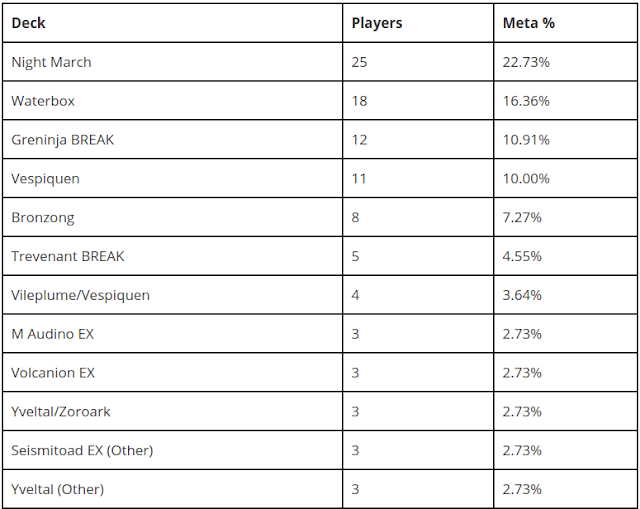Click the Greninja BREAK deck name
This screenshot has width=640, height=509.
(x=62, y=140)
